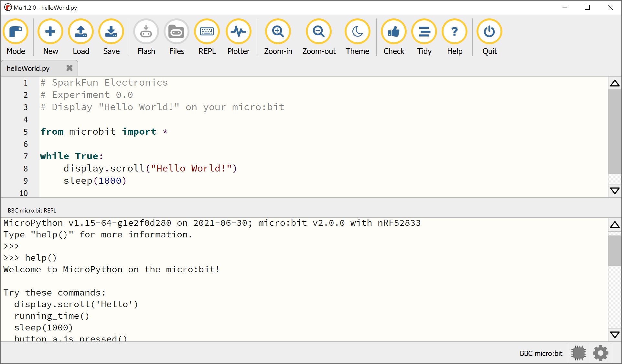The height and width of the screenshot is (364, 622).
Task: Save the current script
Action: pos(111,37)
